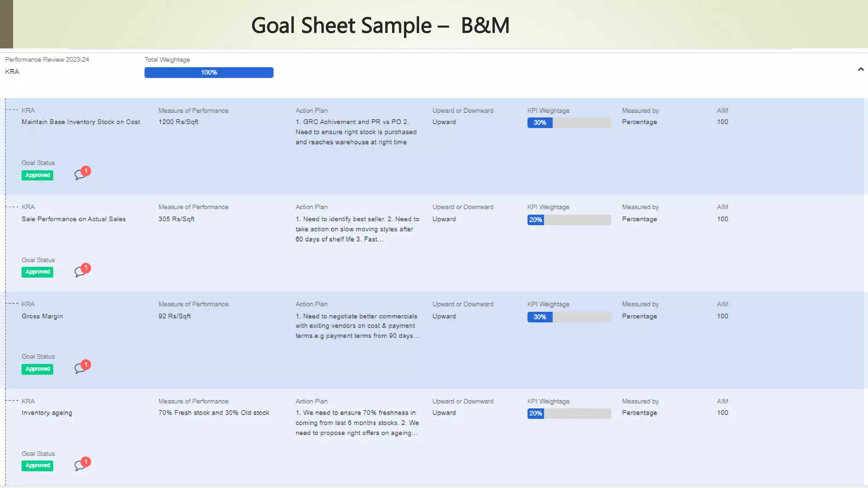
Task: Click Approved badge on Maintain Base Inventory
Action: (x=37, y=175)
